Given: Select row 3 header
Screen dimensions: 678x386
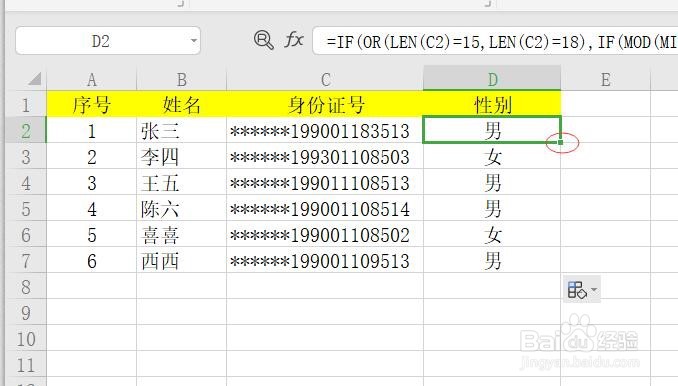Looking at the screenshot, I should [x=26, y=156].
